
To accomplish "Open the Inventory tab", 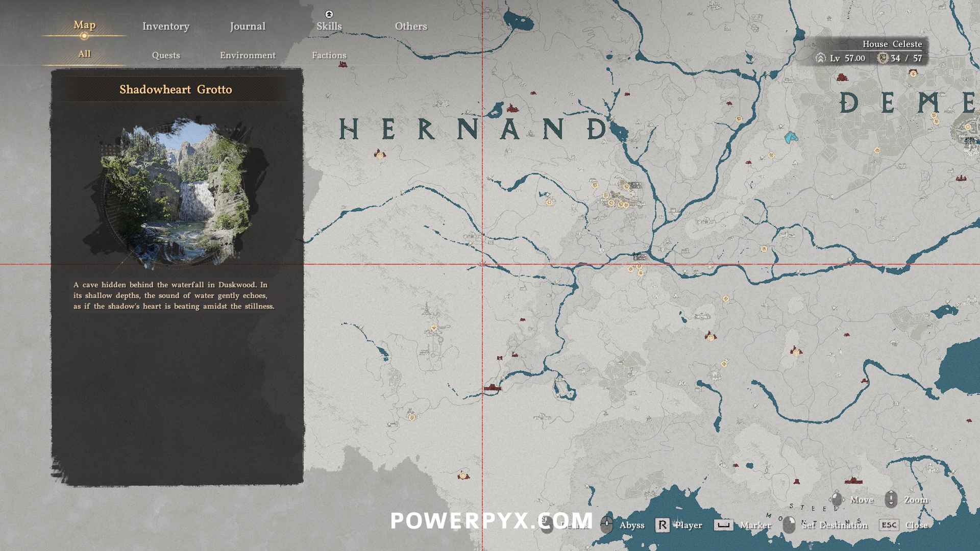I will (165, 26).
